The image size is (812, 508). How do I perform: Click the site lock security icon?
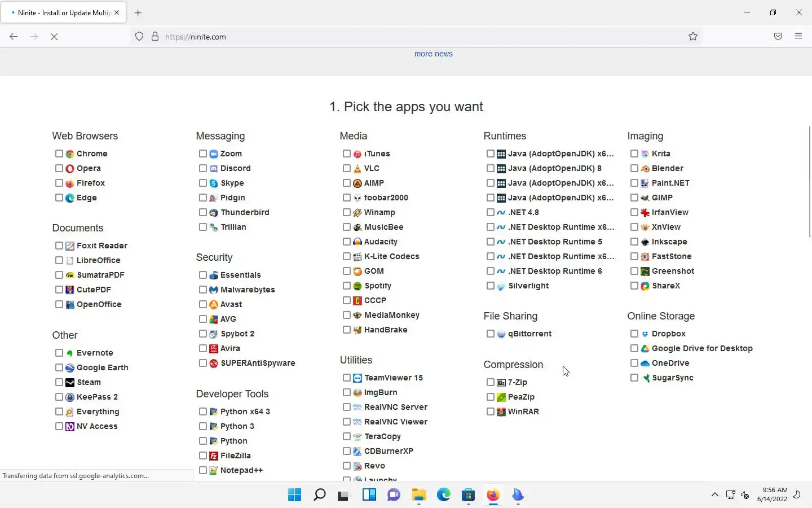point(155,37)
